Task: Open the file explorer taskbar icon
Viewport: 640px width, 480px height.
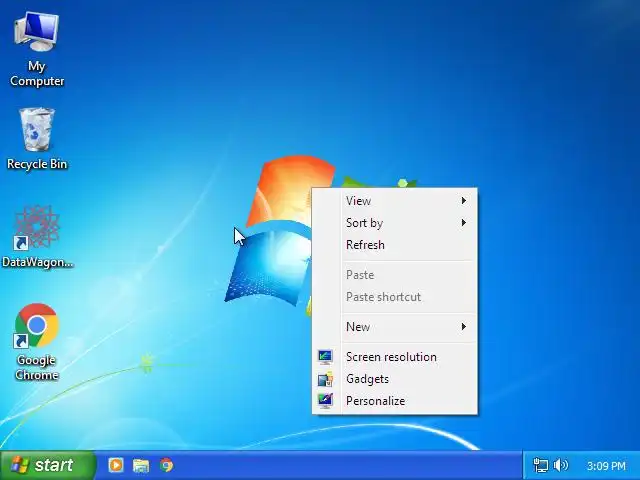Action: point(141,465)
